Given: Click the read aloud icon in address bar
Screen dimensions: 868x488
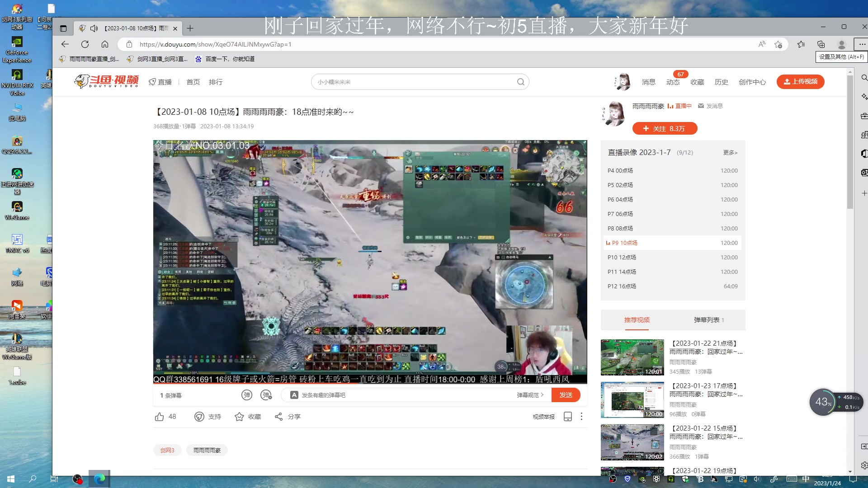Looking at the screenshot, I should tap(762, 44).
